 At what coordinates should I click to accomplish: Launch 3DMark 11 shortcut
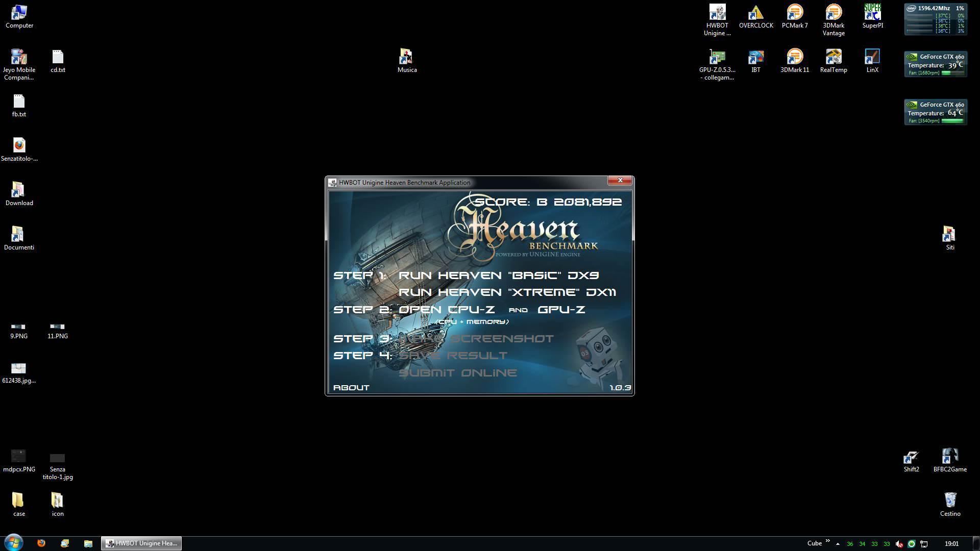(x=795, y=61)
